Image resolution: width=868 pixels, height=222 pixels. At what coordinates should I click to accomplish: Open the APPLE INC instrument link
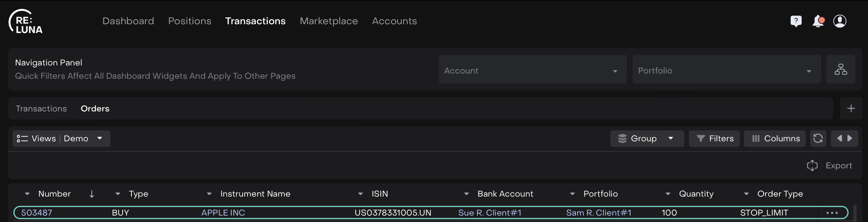(223, 213)
